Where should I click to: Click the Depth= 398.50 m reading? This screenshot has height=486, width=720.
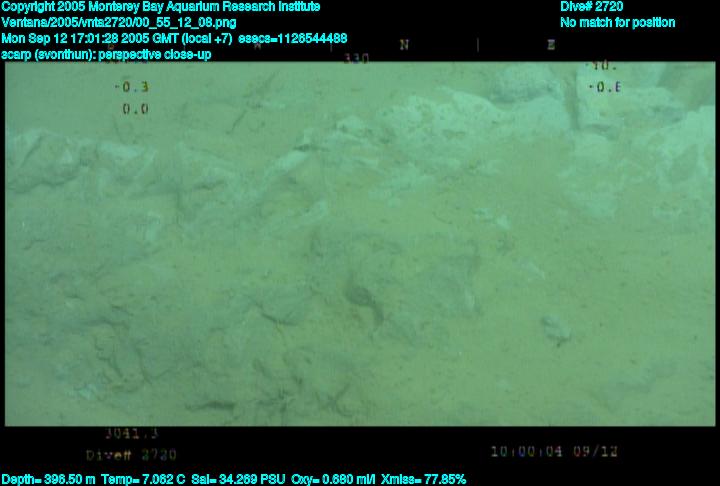coord(49,480)
